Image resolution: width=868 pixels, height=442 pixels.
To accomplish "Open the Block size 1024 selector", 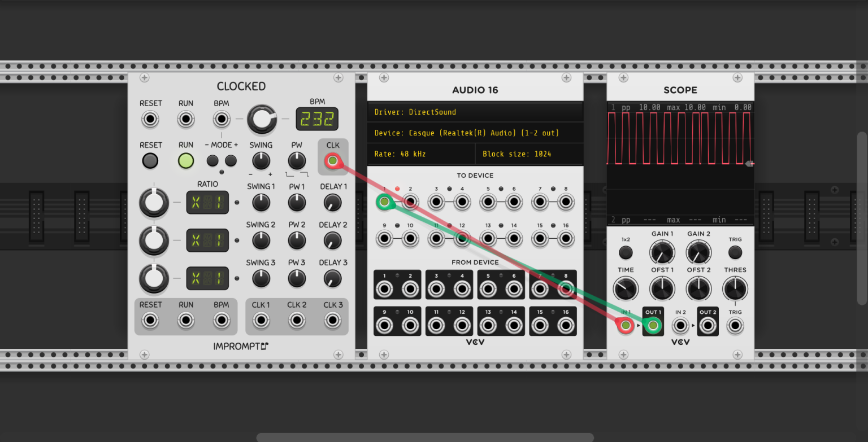I will point(530,154).
